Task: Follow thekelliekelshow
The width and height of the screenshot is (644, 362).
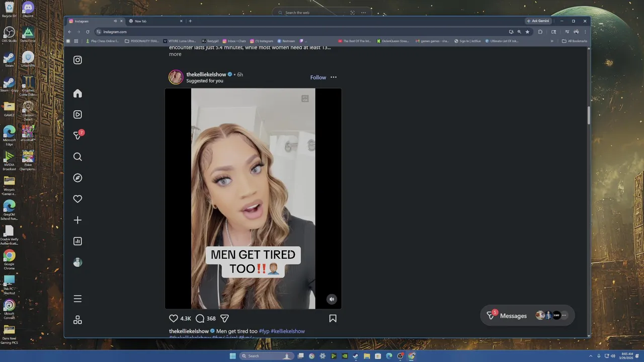Action: point(318,77)
